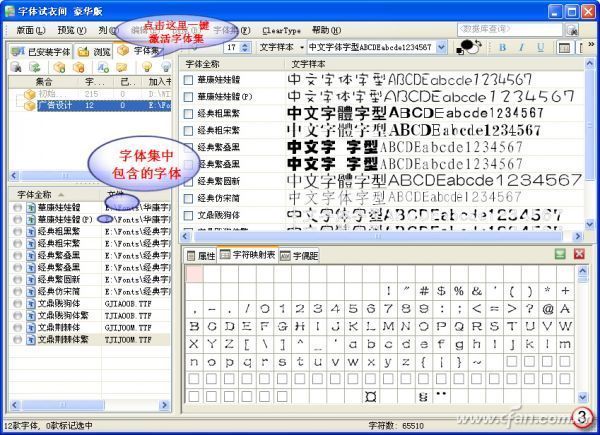
Task: Switch to the 已安装字体 tab
Action: click(41, 51)
